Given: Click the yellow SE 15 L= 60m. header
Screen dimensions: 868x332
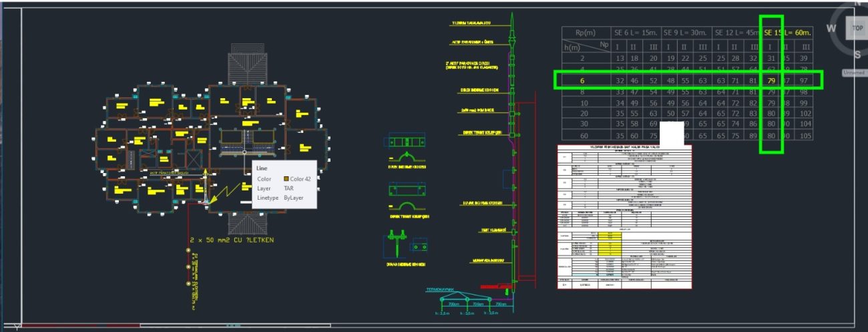Looking at the screenshot, I should point(787,32).
